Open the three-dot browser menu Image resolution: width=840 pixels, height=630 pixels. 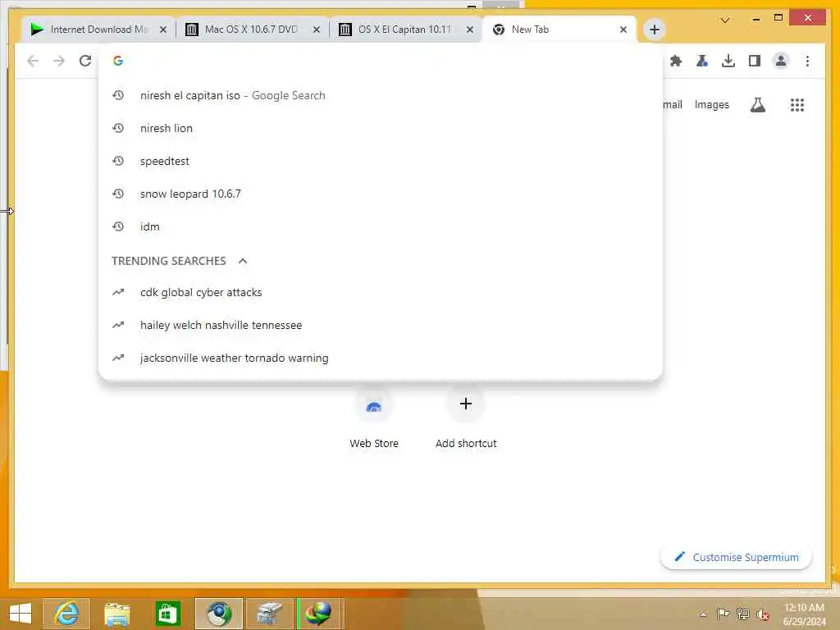pyautogui.click(x=807, y=61)
